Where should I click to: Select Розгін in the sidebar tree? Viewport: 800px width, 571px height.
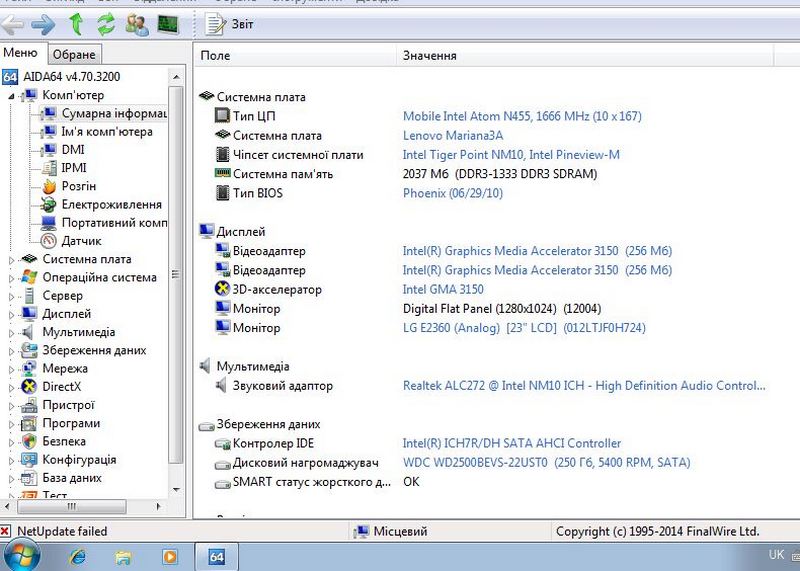coord(78,186)
